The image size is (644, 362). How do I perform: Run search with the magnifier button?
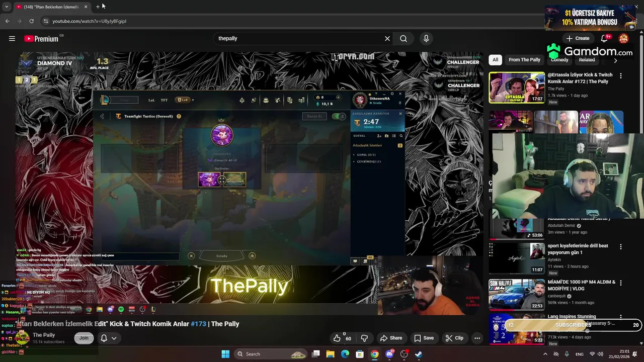(x=404, y=38)
